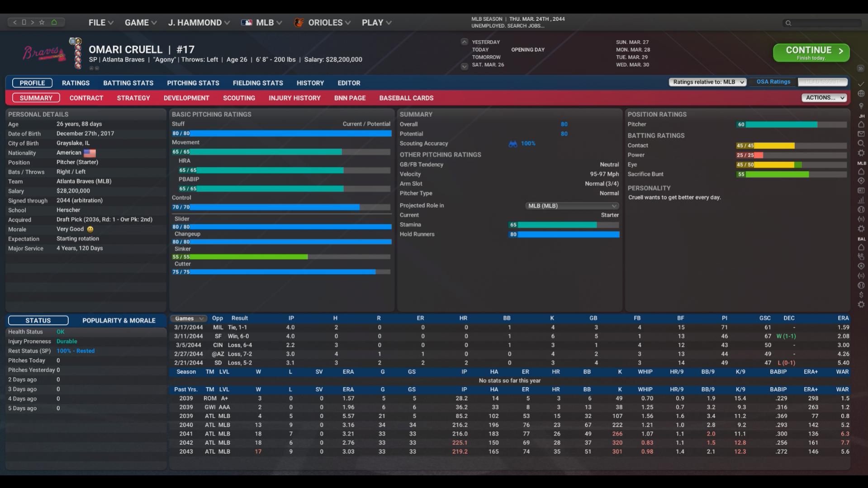Open the Projected Role MLB dropdown
The image size is (868, 488).
[572, 206]
